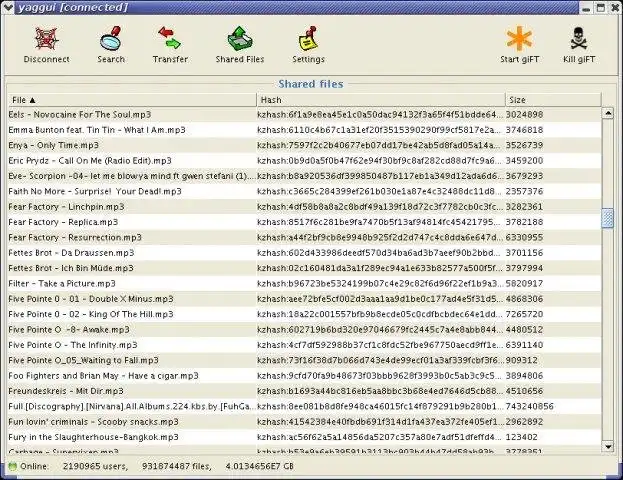The width and height of the screenshot is (623, 480).
Task: Click the 931874487 files status text
Action: coord(177,466)
